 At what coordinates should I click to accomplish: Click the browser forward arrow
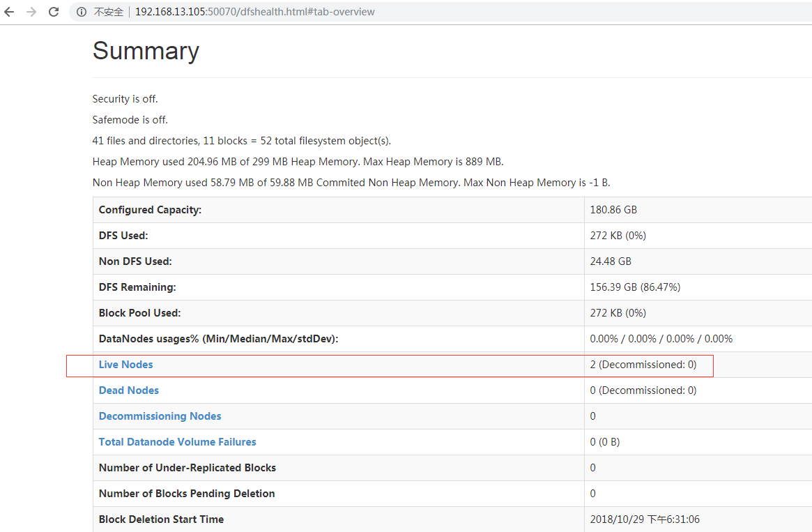pos(31,12)
